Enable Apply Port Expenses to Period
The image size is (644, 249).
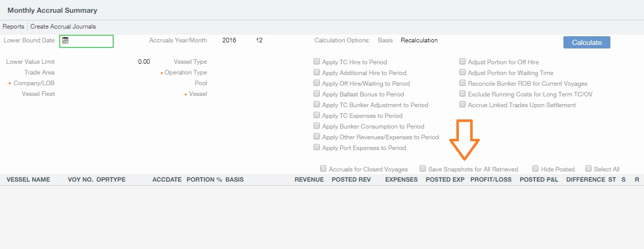317,147
